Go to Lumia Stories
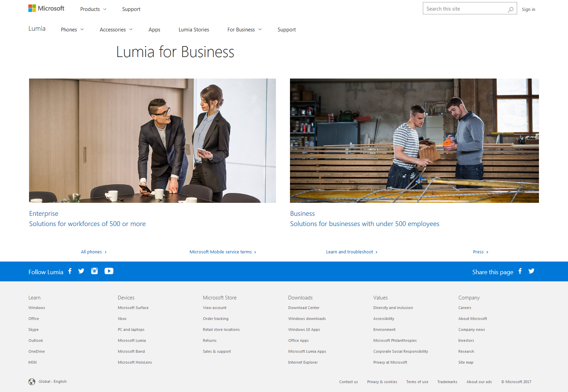Screen dimensions: 568x392 pos(194,30)
